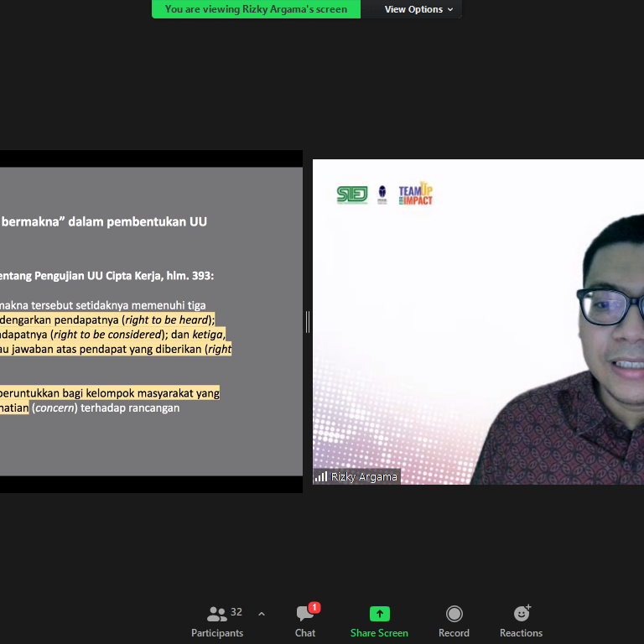Viewport: 644px width, 644px height.
Task: Click the text 'Pengujian UU Cipta Kerja, hlm. 393:'
Action: point(124,276)
